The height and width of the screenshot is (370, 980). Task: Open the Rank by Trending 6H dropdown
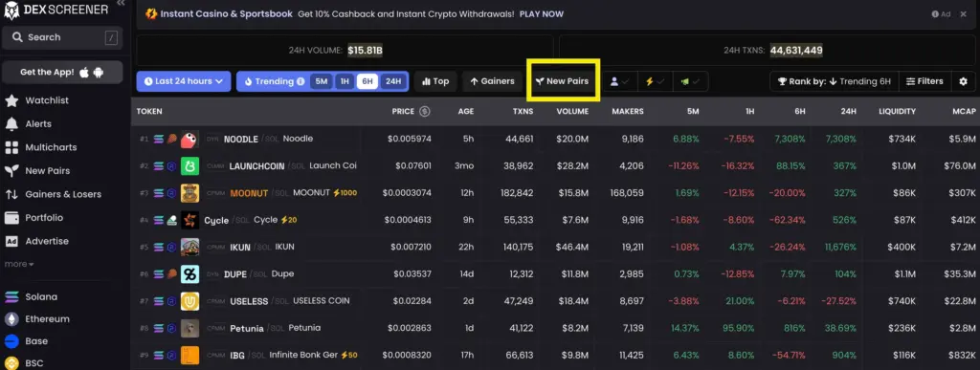coord(835,81)
